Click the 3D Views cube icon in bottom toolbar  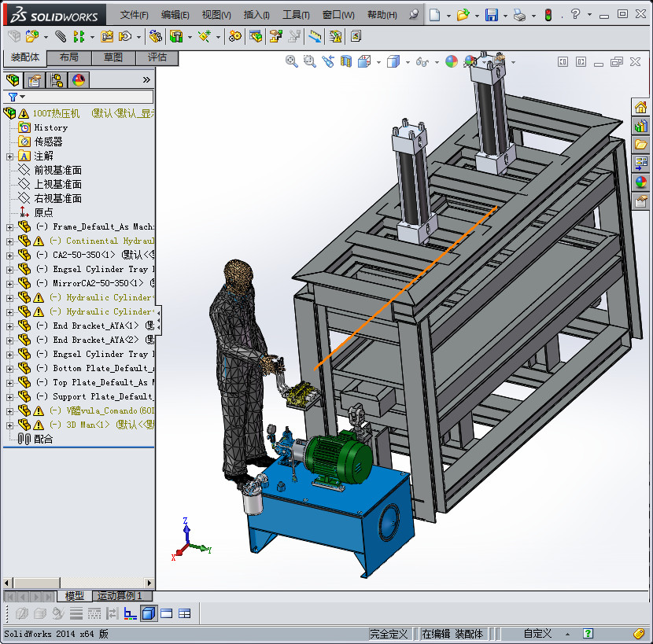pos(149,613)
